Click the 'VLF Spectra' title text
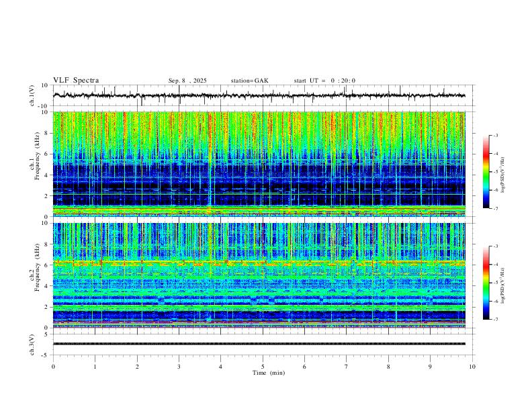 click(x=76, y=81)
